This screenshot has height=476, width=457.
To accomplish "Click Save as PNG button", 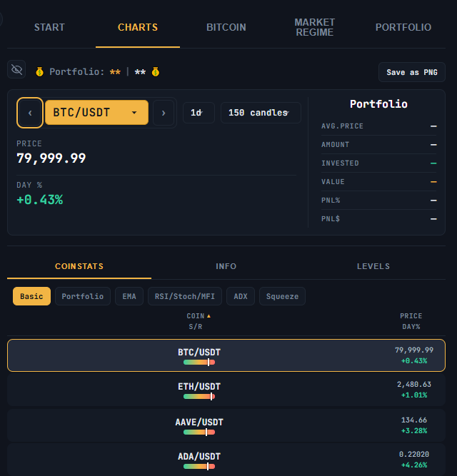I will [412, 72].
